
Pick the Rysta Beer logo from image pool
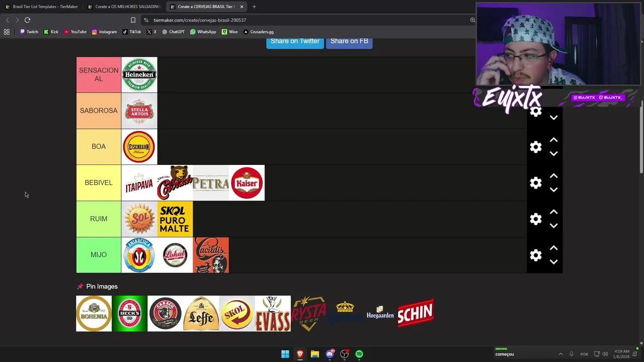tap(308, 314)
